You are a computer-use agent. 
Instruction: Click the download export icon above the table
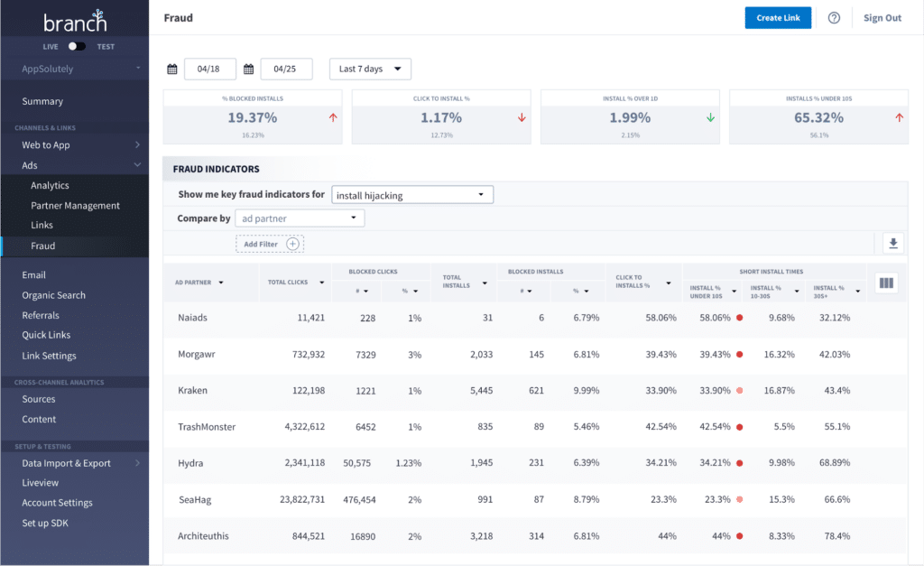tap(893, 242)
